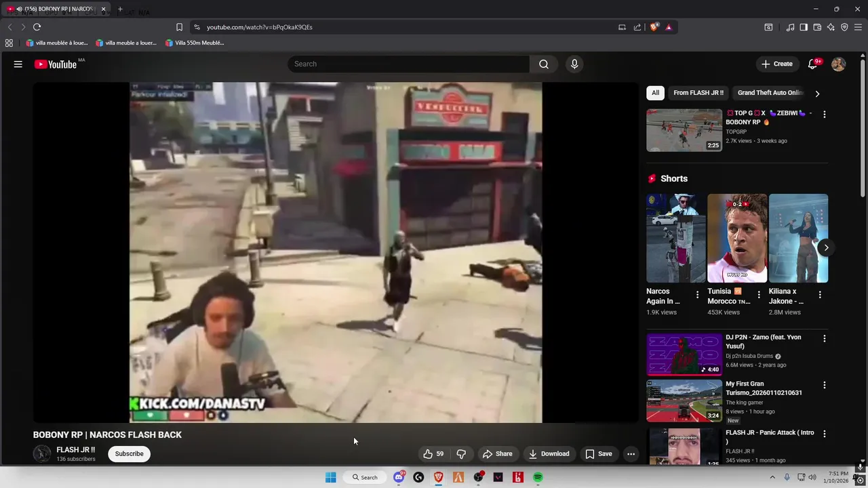Open volume control in system tray
This screenshot has height=488, width=868.
click(x=812, y=478)
